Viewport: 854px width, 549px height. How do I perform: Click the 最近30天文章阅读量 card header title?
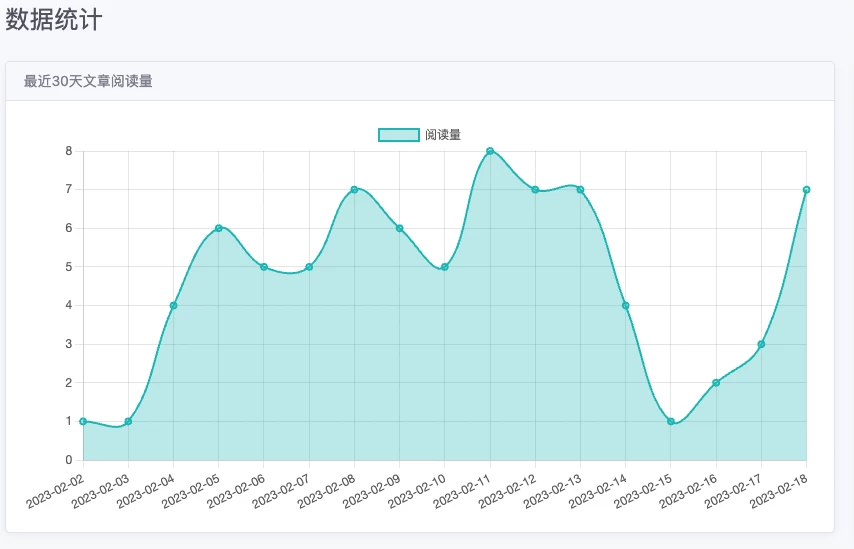(88, 81)
